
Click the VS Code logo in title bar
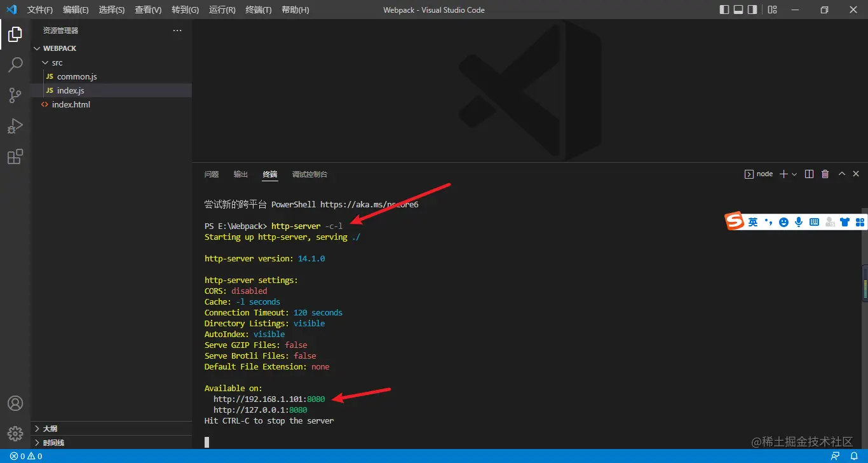tap(11, 10)
